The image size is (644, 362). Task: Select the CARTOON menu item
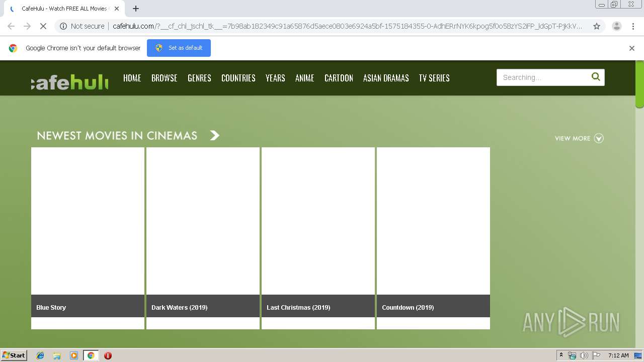pyautogui.click(x=339, y=78)
